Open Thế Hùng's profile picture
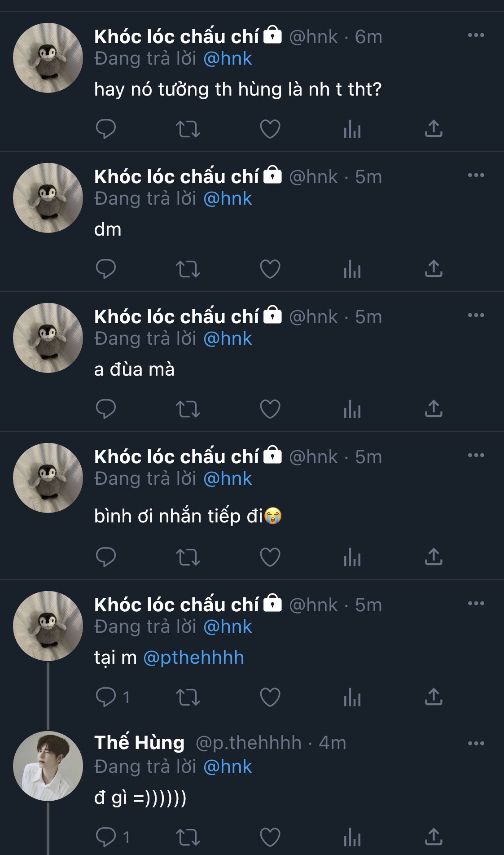 (x=48, y=766)
